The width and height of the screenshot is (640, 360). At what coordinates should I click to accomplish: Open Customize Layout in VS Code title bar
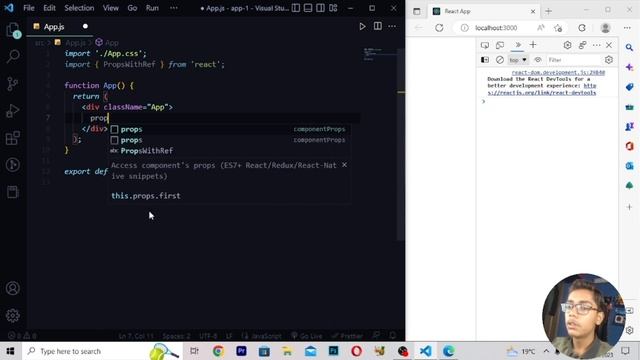[333, 8]
